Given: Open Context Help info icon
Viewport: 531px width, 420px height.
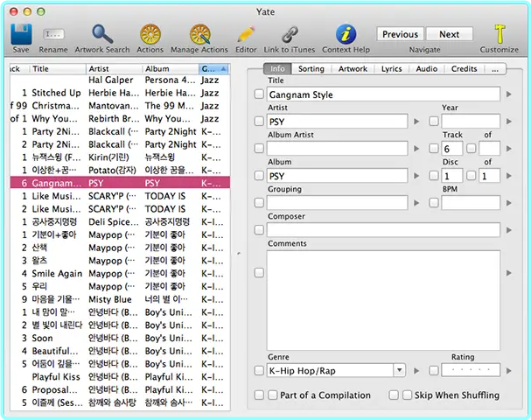Looking at the screenshot, I should [x=346, y=34].
